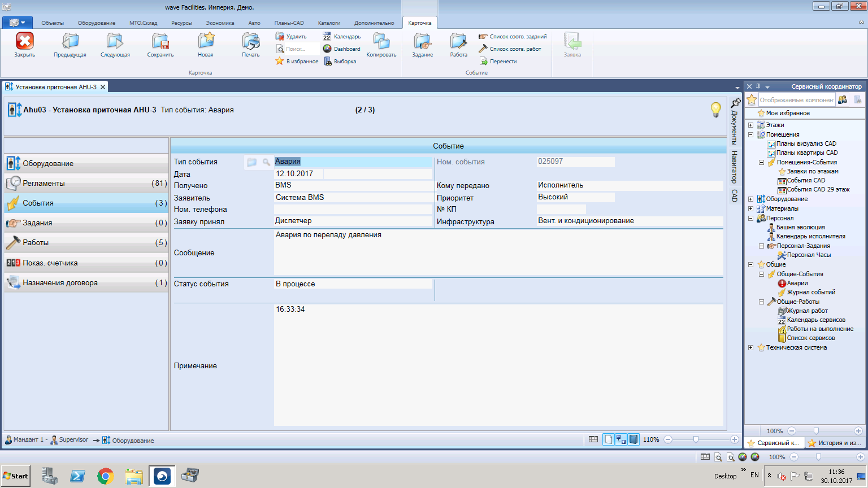Click Перенести in the Событие group
Viewport: 868px width, 488px height.
[498, 61]
